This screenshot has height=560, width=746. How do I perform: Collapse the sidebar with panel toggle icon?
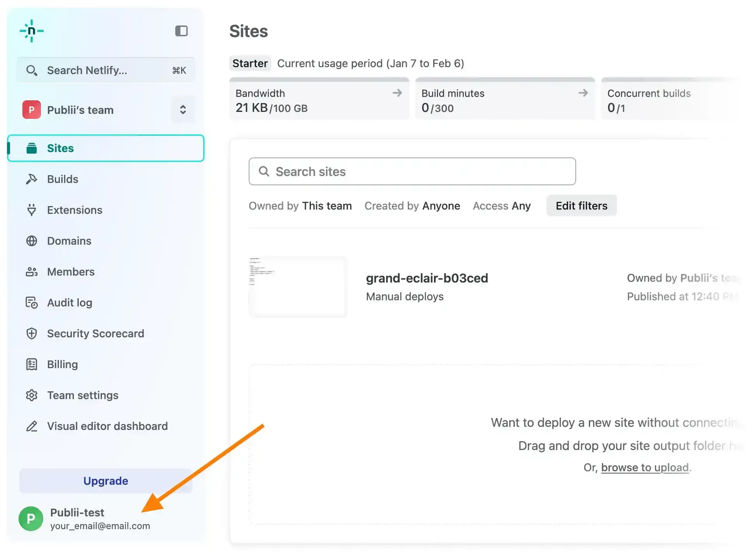[181, 31]
